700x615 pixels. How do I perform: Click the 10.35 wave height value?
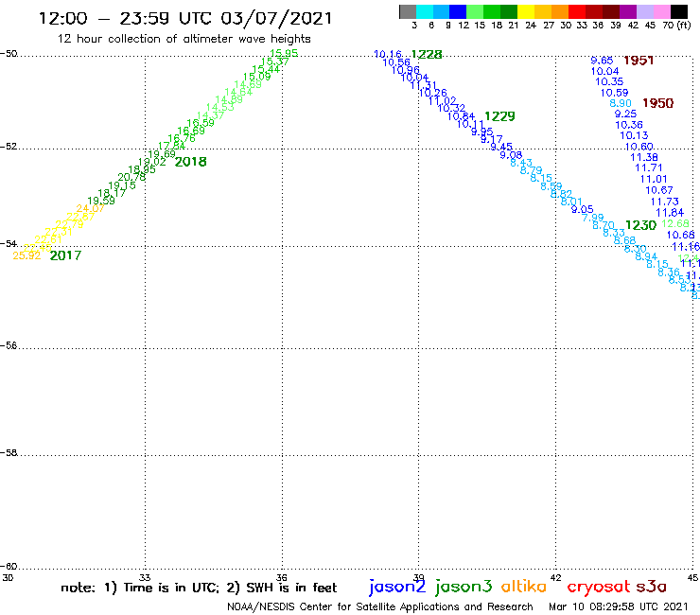[609, 81]
